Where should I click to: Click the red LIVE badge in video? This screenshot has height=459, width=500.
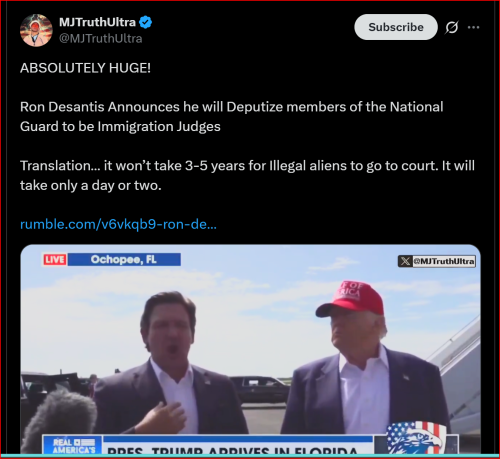click(x=55, y=259)
